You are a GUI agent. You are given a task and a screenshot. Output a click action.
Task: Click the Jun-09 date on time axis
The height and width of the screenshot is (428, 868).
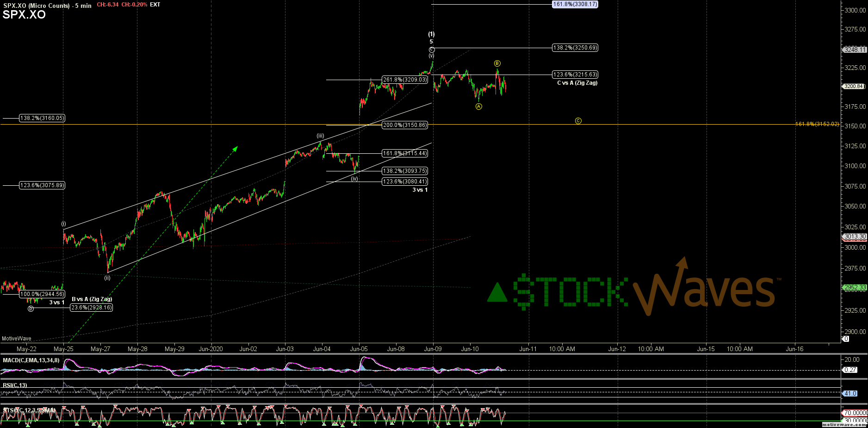[433, 349]
